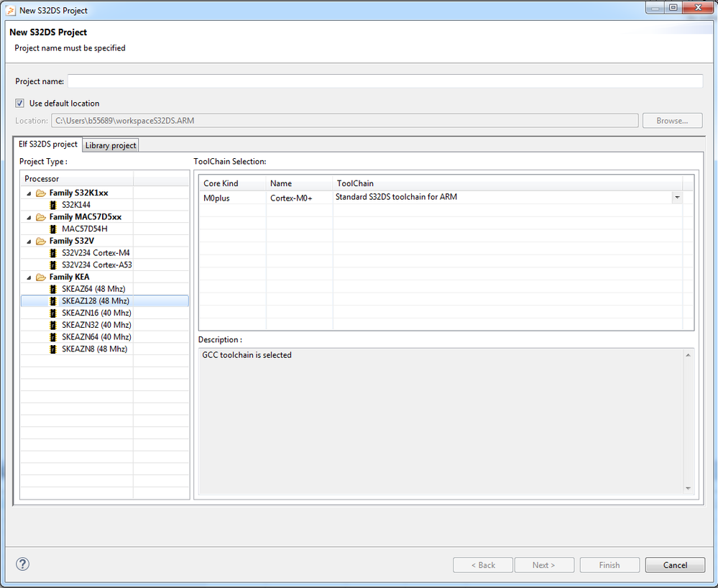Select SKEAZN16 (40 Mhz) processor label

pos(96,313)
